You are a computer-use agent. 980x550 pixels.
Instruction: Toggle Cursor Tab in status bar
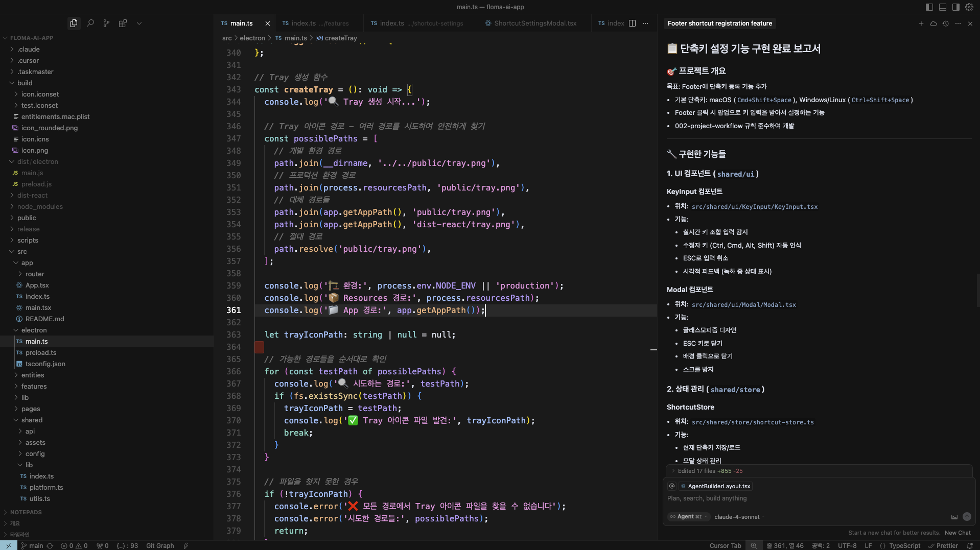coord(725,546)
